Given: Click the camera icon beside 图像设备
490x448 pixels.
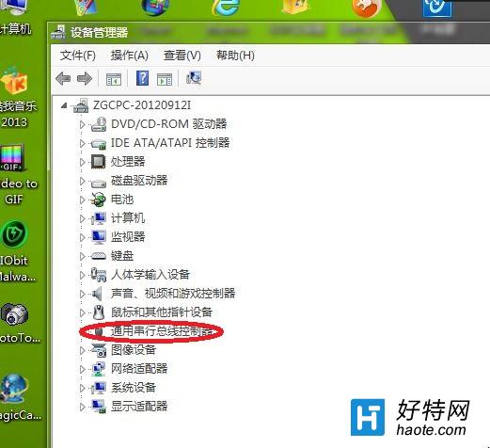Looking at the screenshot, I should (x=99, y=350).
